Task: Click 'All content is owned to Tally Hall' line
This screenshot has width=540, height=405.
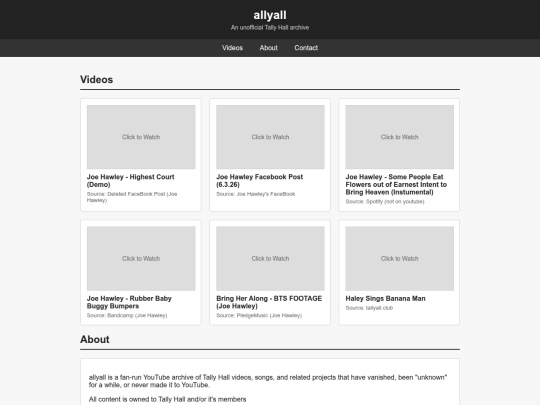Action: point(167,399)
